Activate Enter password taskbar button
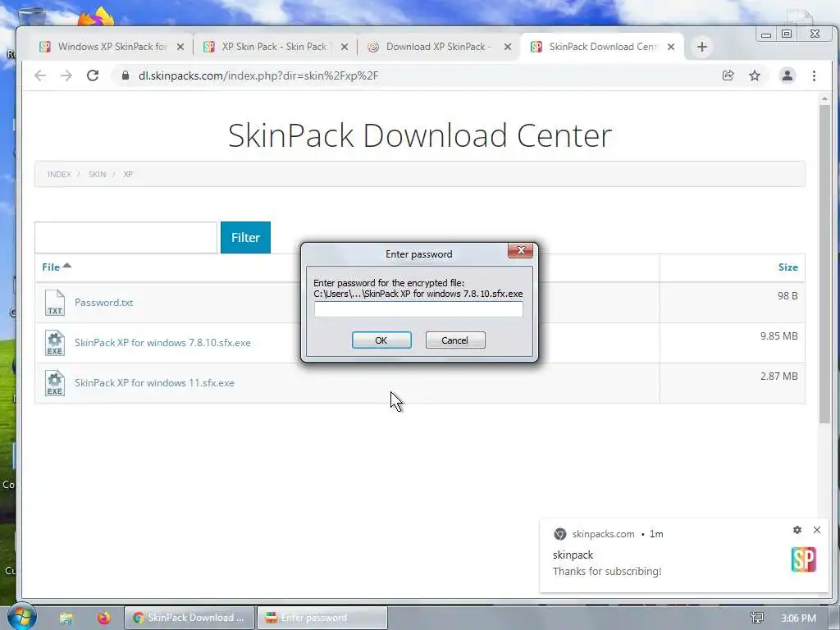The width and height of the screenshot is (840, 630). pos(322,618)
